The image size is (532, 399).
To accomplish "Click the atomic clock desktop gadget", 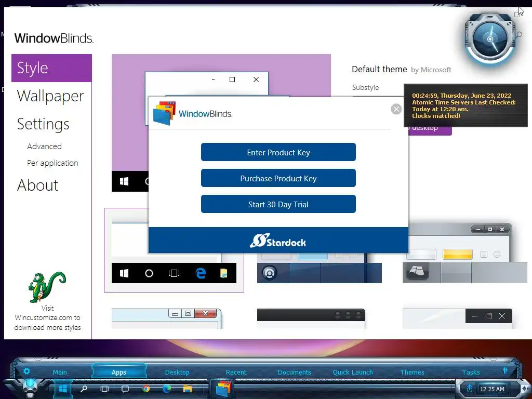I will click(x=490, y=39).
